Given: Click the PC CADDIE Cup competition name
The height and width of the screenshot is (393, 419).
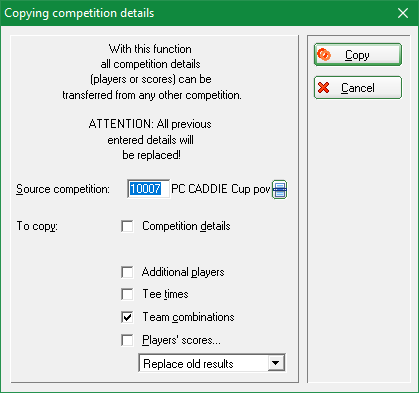Looking at the screenshot, I should [x=221, y=189].
